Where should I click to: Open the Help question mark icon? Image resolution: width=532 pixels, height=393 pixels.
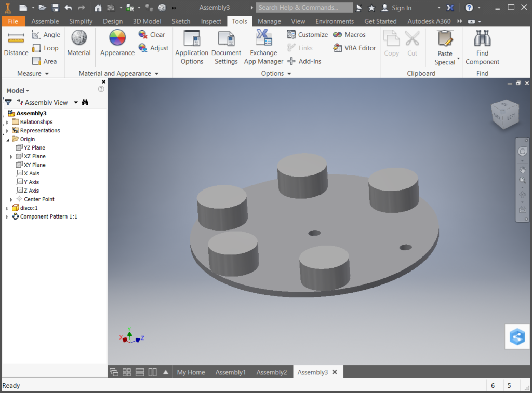tap(469, 7)
